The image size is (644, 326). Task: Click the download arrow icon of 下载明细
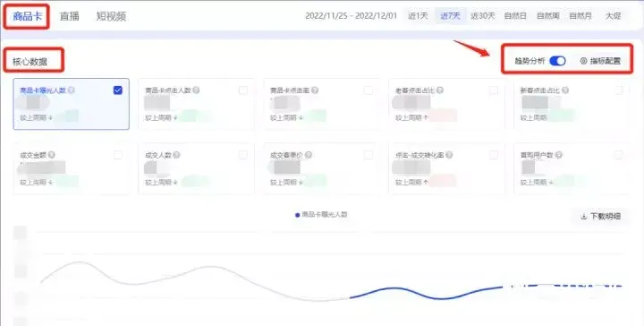click(x=583, y=216)
